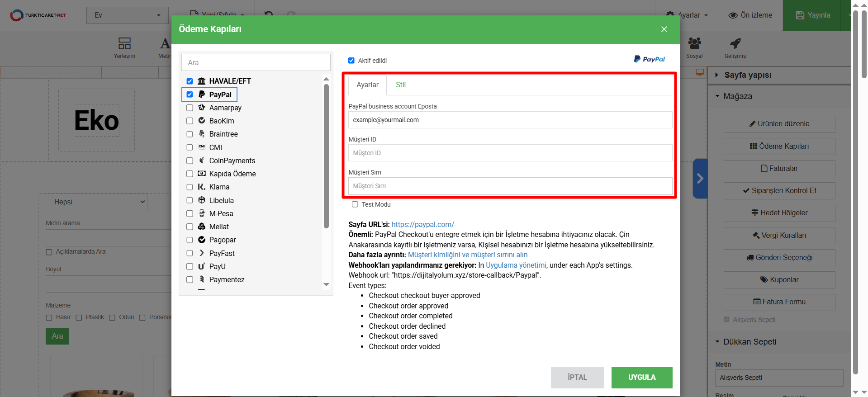Click the Braintree icon

(x=202, y=134)
